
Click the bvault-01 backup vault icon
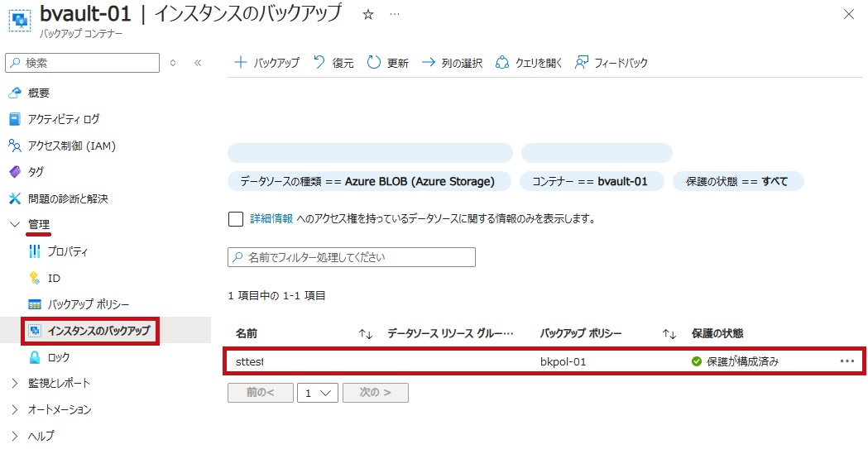(x=20, y=19)
